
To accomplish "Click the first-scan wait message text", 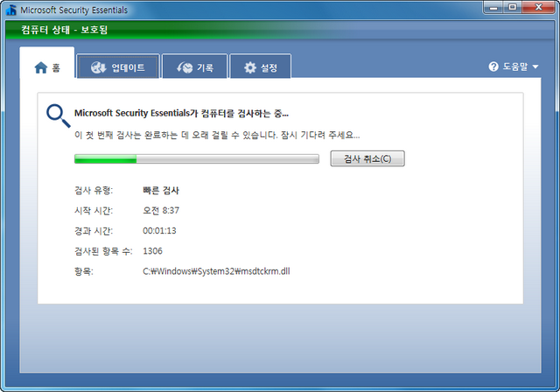I will (217, 135).
